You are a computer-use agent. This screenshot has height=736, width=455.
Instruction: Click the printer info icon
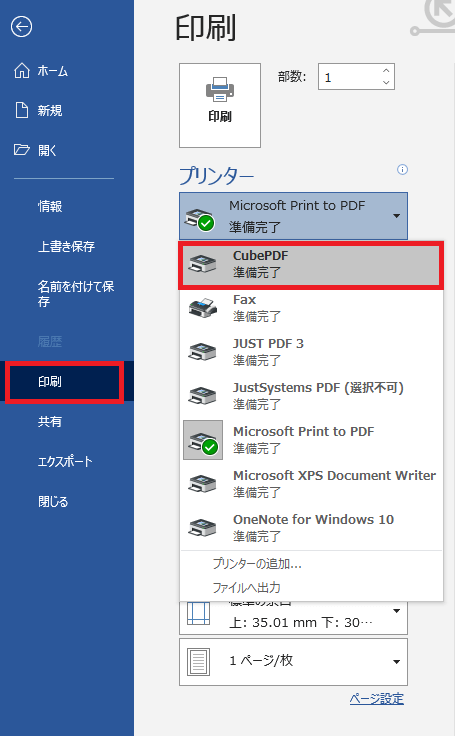pos(402,169)
